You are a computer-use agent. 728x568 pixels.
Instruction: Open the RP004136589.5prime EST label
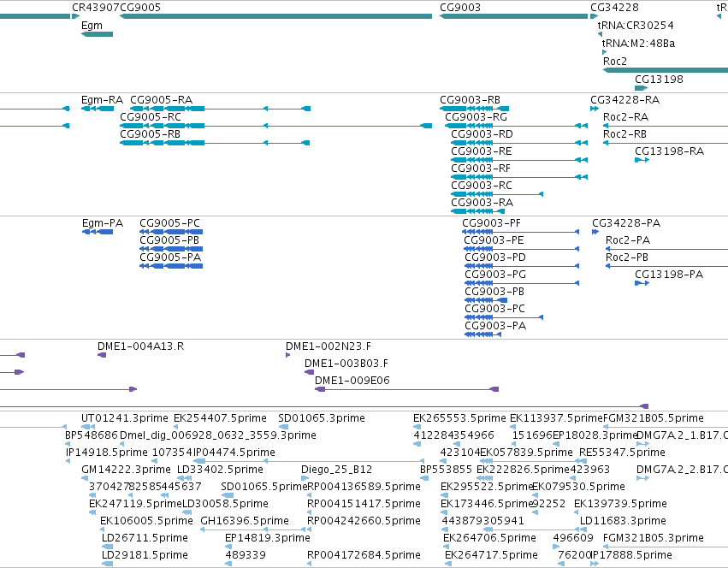click(x=364, y=487)
